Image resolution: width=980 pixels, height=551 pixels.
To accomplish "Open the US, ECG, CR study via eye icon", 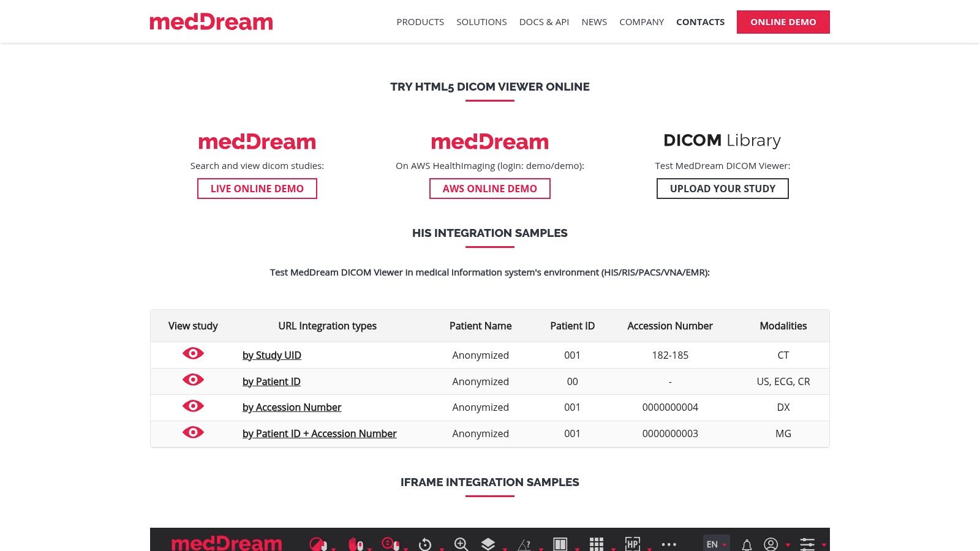I will point(193,380).
